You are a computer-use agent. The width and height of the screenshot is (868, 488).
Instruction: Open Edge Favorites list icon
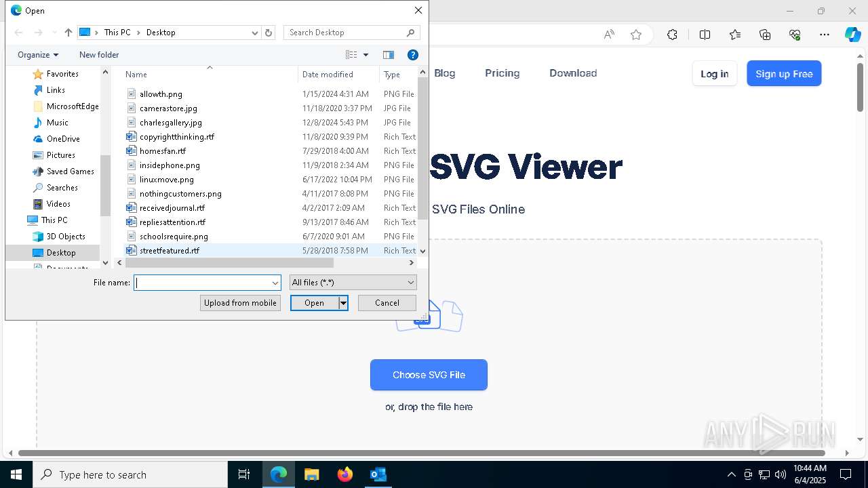(735, 35)
